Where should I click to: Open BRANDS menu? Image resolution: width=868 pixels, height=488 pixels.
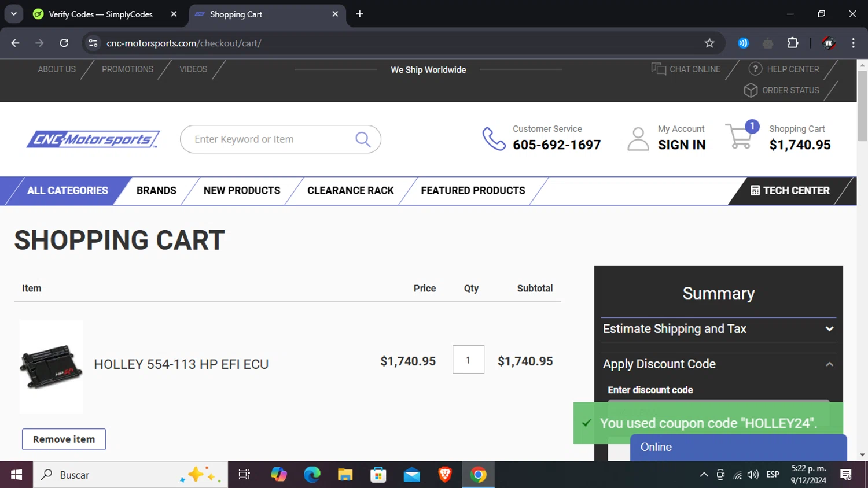click(x=156, y=191)
